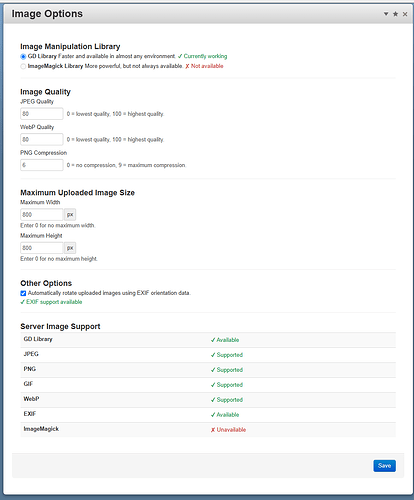Click the PNG Compression input field
414x500 pixels.
42,165
